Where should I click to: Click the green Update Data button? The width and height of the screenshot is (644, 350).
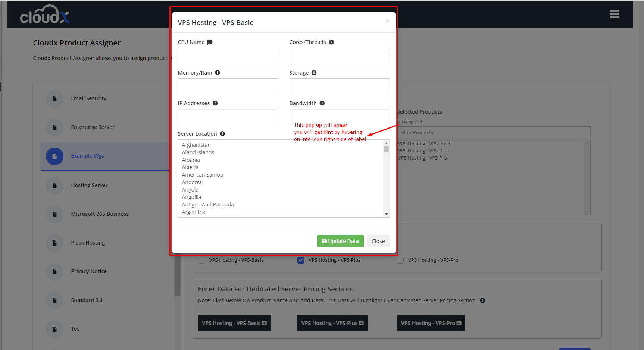tap(340, 241)
